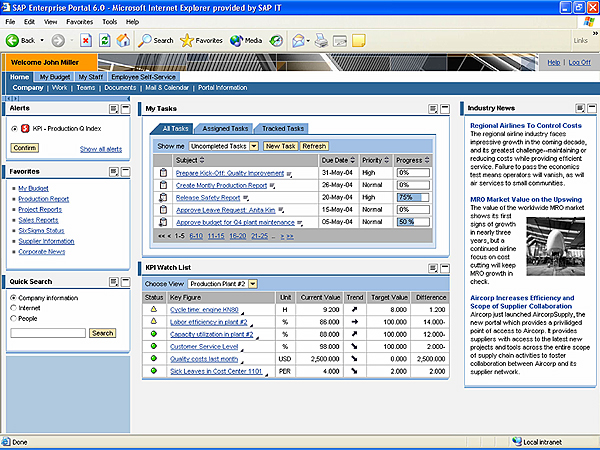Open KPI Watch List options icon
This screenshot has height=450, width=600.
[433, 268]
